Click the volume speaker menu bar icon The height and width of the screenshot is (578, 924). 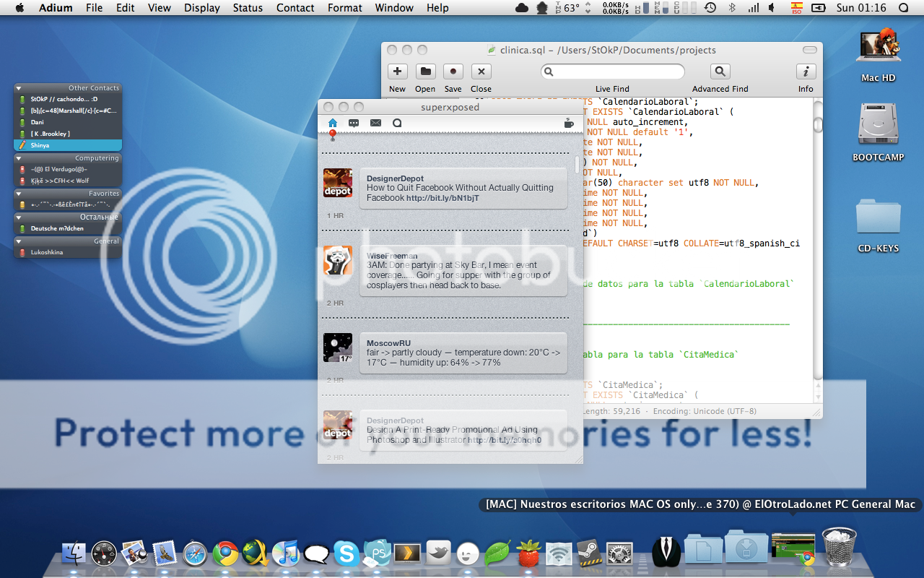(x=772, y=8)
